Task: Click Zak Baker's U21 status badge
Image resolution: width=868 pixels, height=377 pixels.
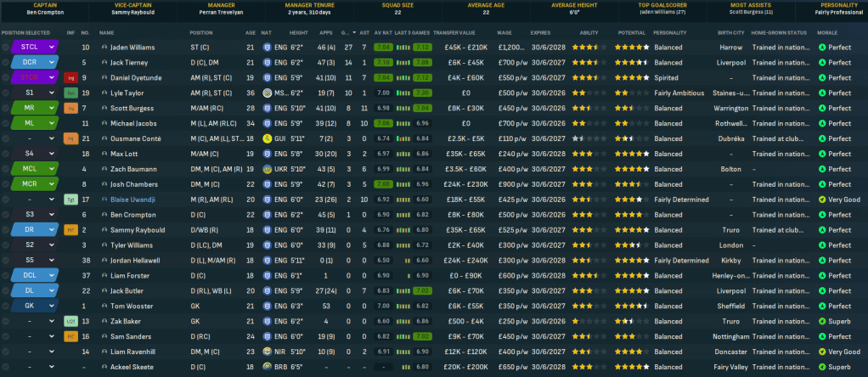Action: (71, 322)
